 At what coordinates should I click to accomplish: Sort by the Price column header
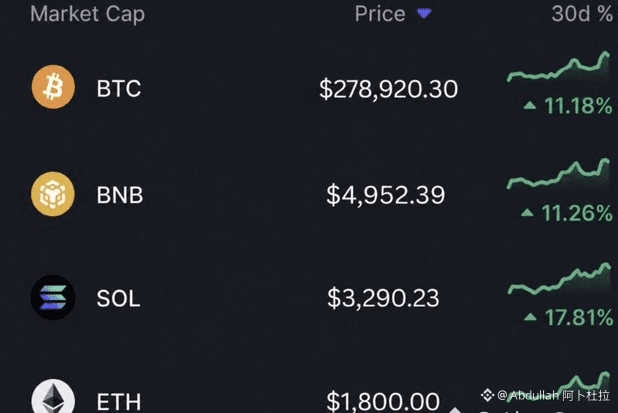point(380,14)
